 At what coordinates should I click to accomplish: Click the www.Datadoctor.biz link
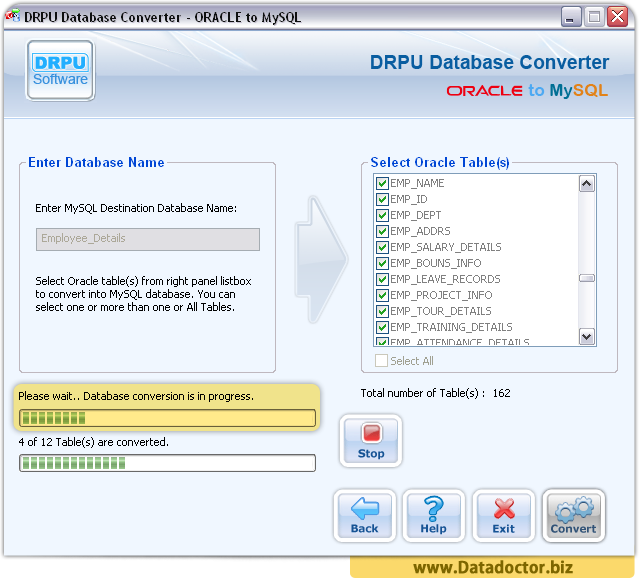click(x=493, y=567)
